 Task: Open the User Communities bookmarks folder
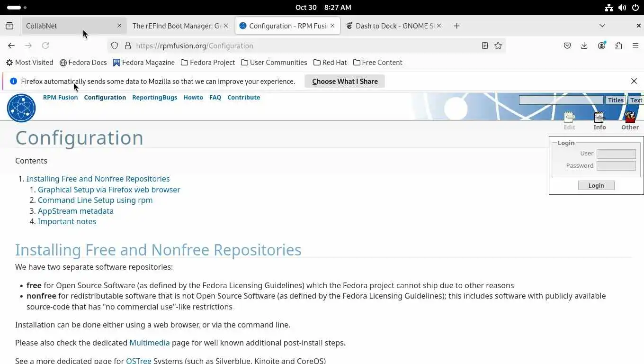point(274,63)
